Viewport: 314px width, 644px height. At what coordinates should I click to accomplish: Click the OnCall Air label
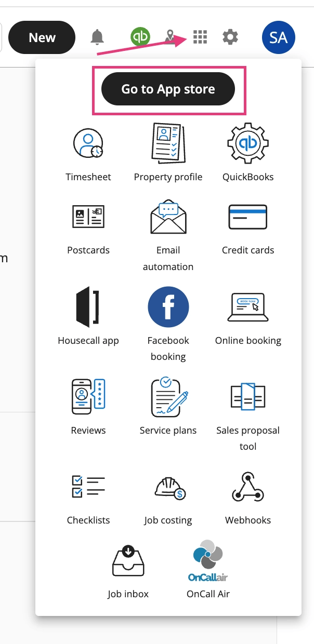[x=208, y=594]
